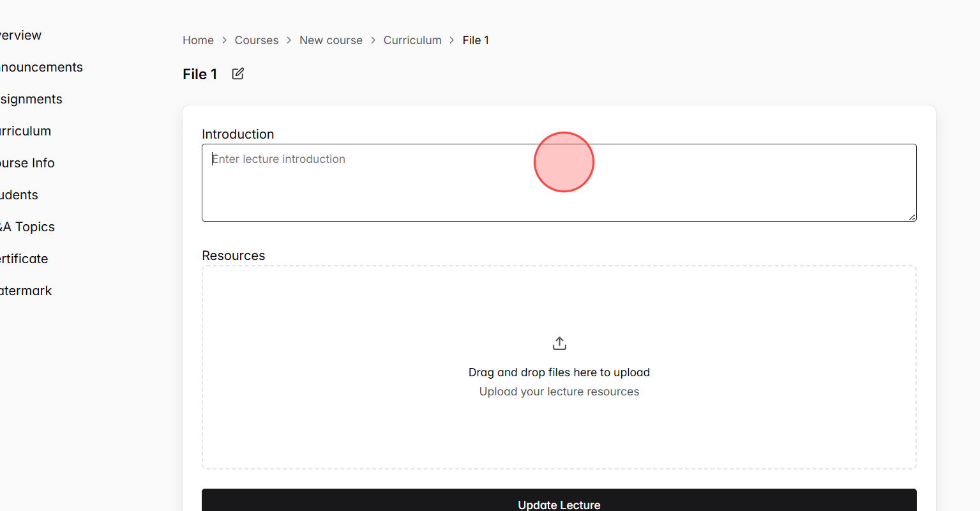The width and height of the screenshot is (980, 511).
Task: Select Curriculum in the left sidebar
Action: (x=24, y=131)
